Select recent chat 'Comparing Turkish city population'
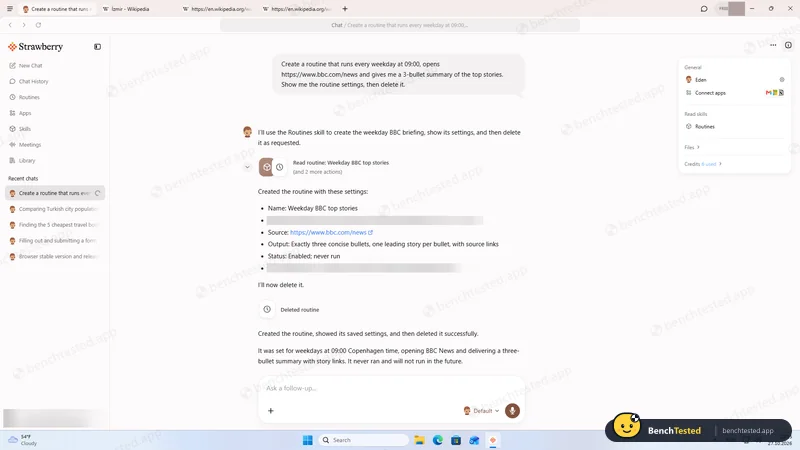Screen dimensions: 800x450 tap(55, 209)
